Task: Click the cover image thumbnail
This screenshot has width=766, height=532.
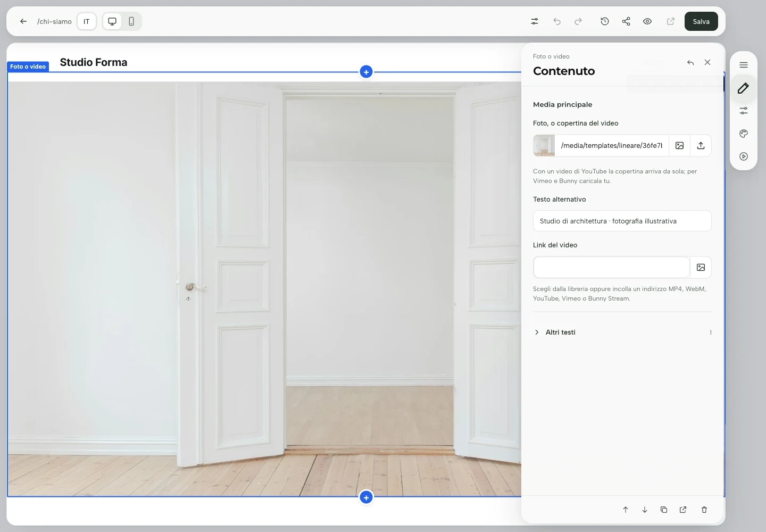Action: (544, 145)
